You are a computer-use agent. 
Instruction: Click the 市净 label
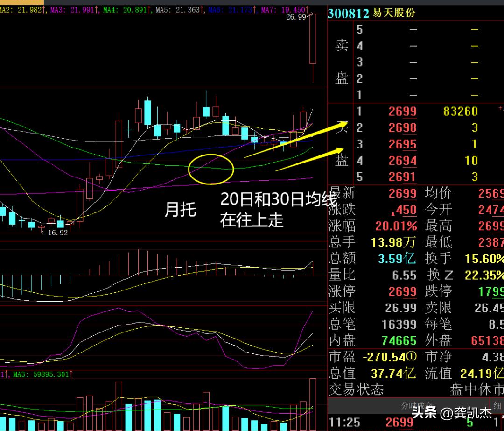pos(438,357)
